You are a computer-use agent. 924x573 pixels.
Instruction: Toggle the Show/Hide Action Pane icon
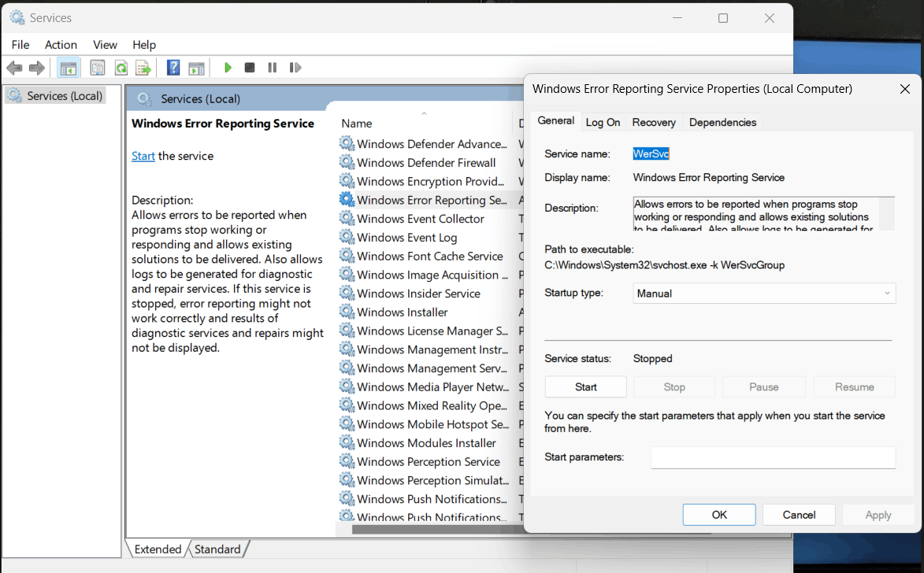click(x=196, y=68)
